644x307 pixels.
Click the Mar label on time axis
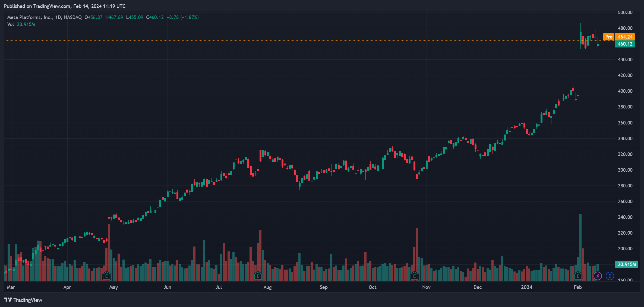point(11,287)
